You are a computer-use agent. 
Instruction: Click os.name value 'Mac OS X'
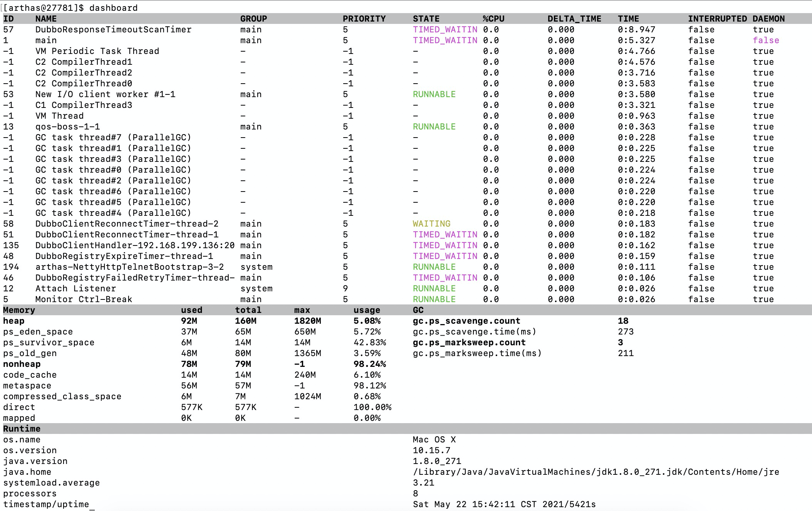(434, 439)
